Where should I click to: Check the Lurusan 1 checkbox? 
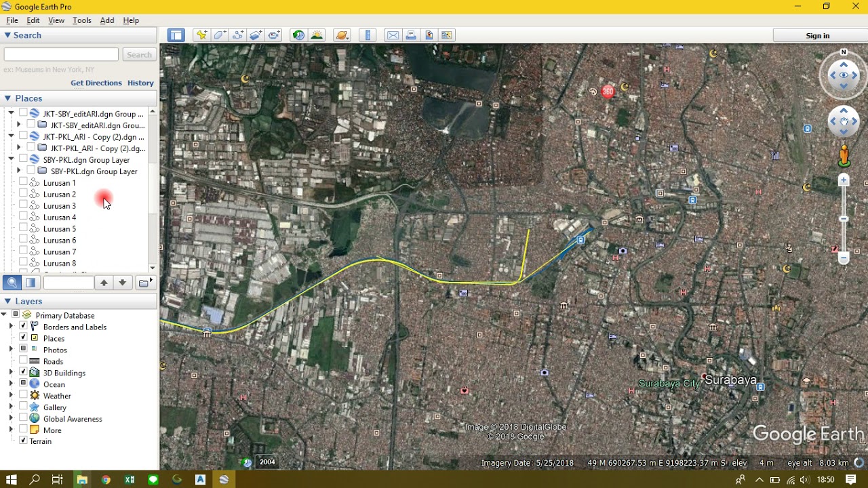[23, 182]
